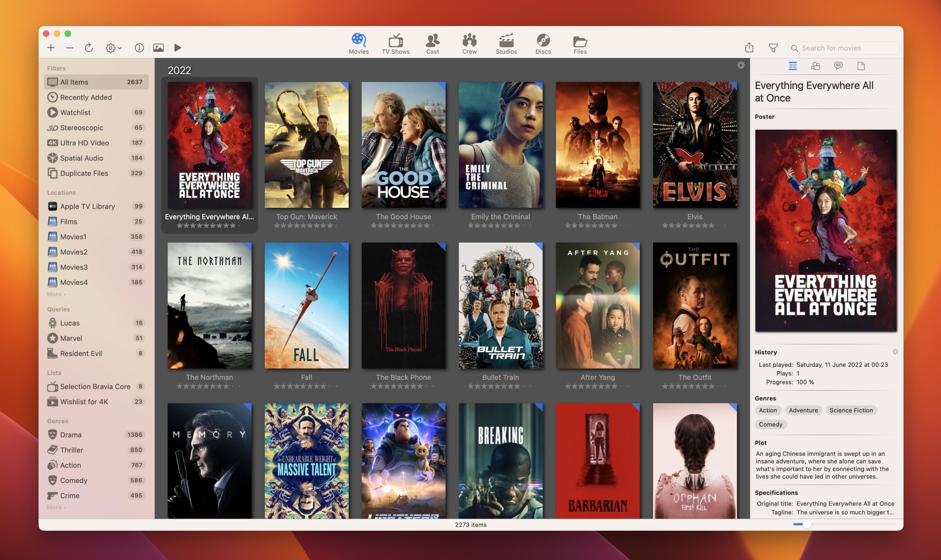This screenshot has height=560, width=941.
Task: Click the Comedy genre tag in inspector
Action: tap(771, 425)
